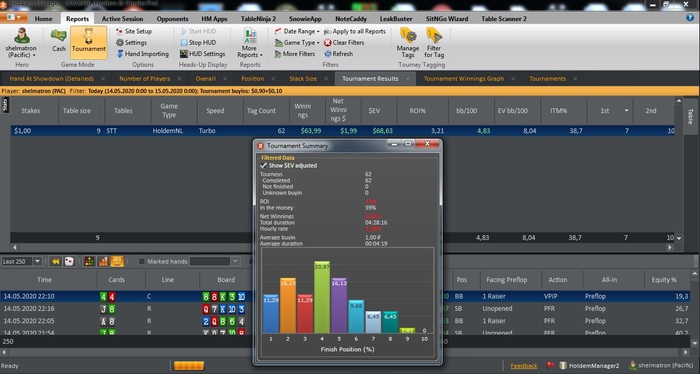Open Marked hands combo box
The image size is (700, 374).
click(x=215, y=262)
